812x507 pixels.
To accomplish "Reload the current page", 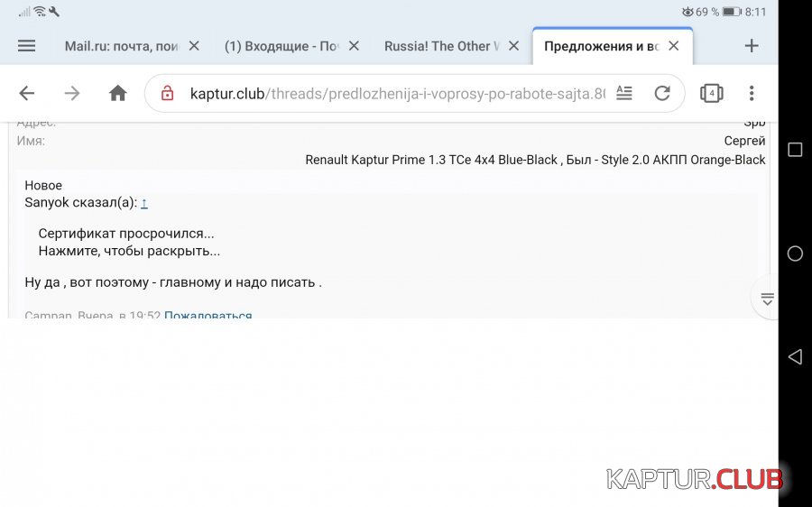I will 662,93.
